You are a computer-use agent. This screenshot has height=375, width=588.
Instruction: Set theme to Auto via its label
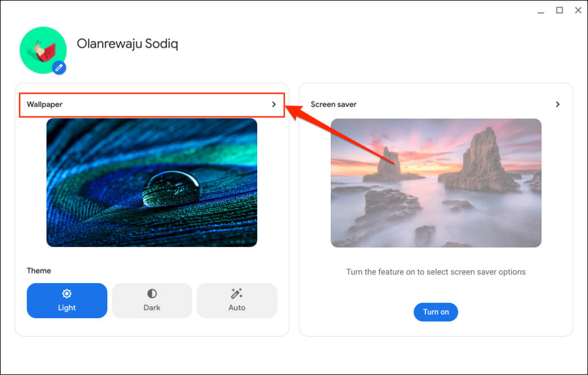[237, 308]
